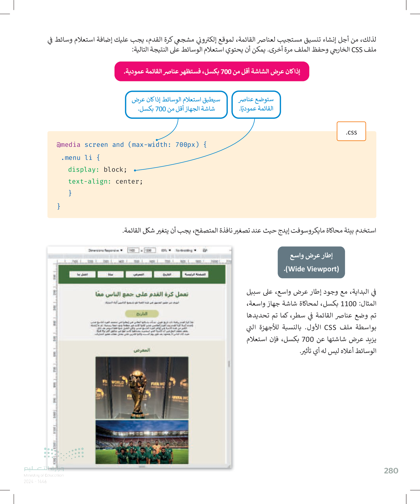Click the World Cup trophy gallery image

pos(142,387)
